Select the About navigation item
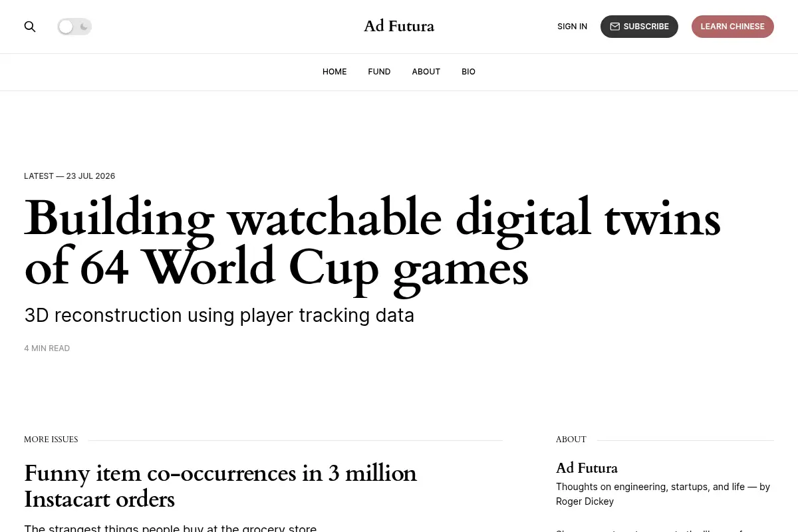Image resolution: width=798 pixels, height=532 pixels. [x=426, y=72]
